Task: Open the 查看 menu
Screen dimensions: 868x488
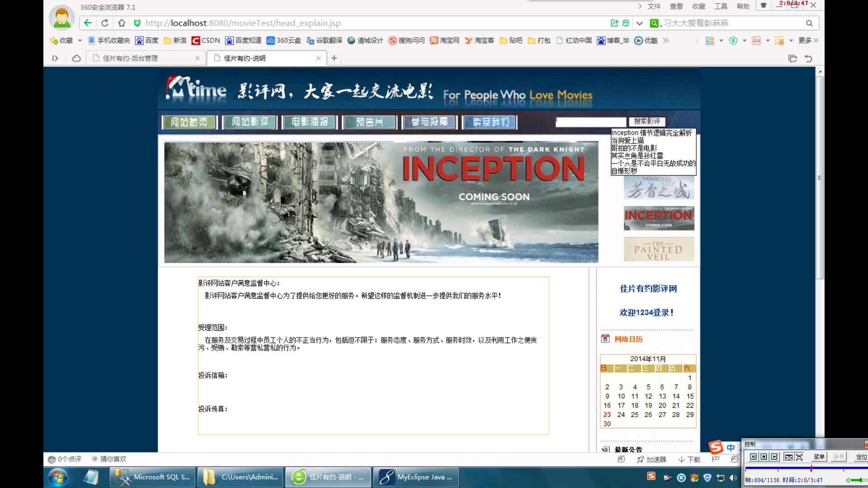Action: coord(676,6)
